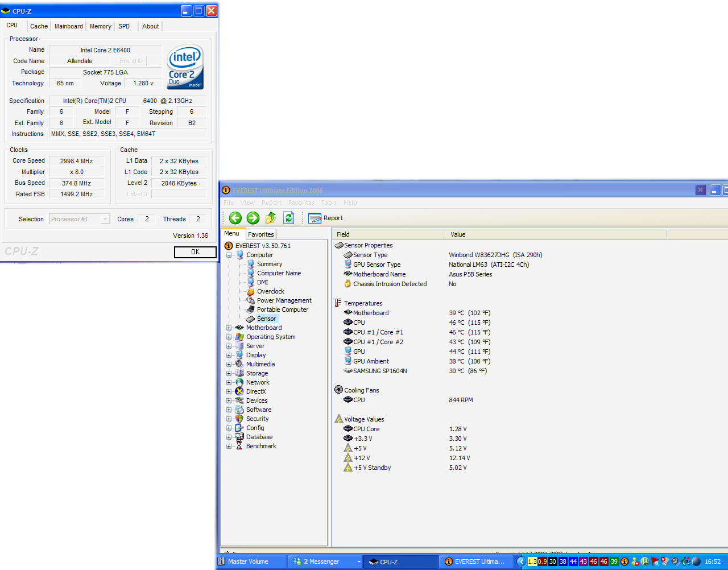Click the Network globe icon in tree

(x=239, y=382)
